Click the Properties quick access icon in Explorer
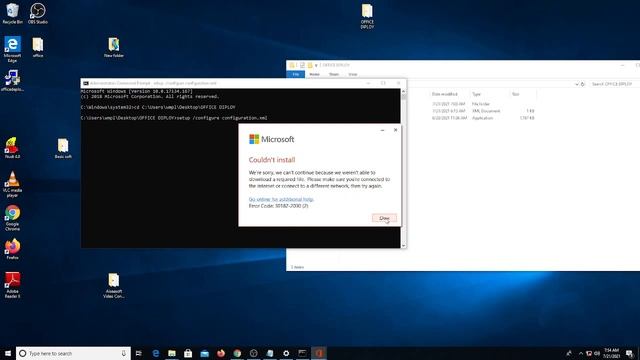640x360 pixels. coord(302,65)
